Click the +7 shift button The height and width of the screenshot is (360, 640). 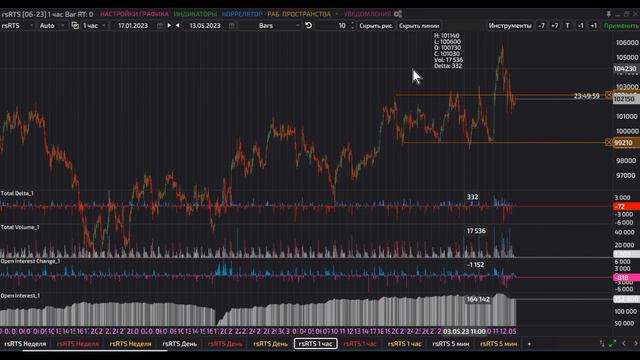pos(554,25)
